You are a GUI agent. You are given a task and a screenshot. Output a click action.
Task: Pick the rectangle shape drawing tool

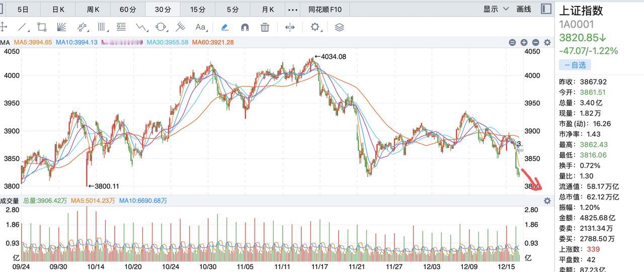(x=42, y=27)
